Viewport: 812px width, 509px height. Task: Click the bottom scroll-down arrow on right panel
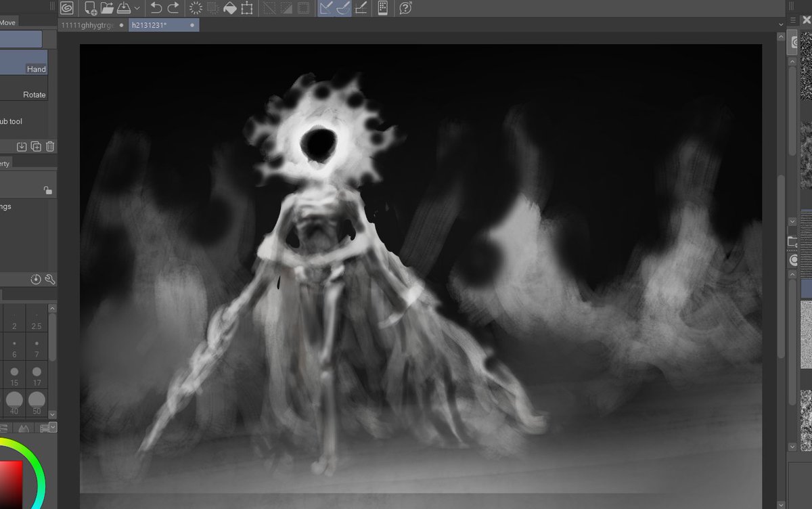point(792,447)
